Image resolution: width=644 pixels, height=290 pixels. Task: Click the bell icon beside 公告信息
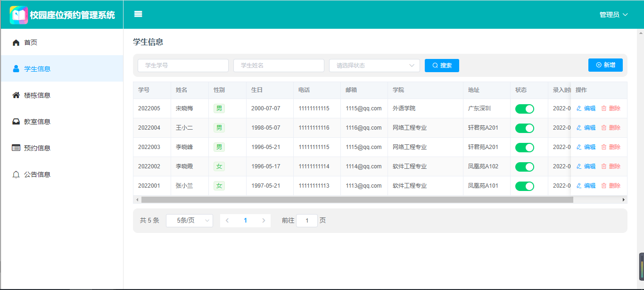(16, 174)
